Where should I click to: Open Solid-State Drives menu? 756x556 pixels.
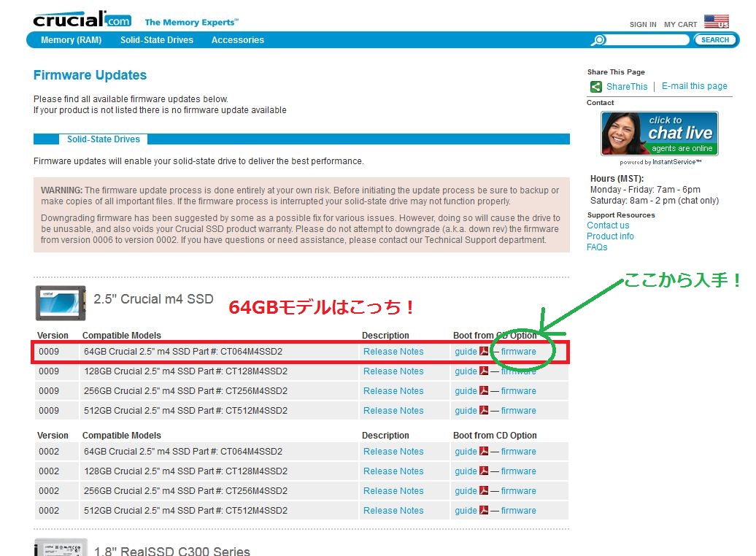point(157,40)
